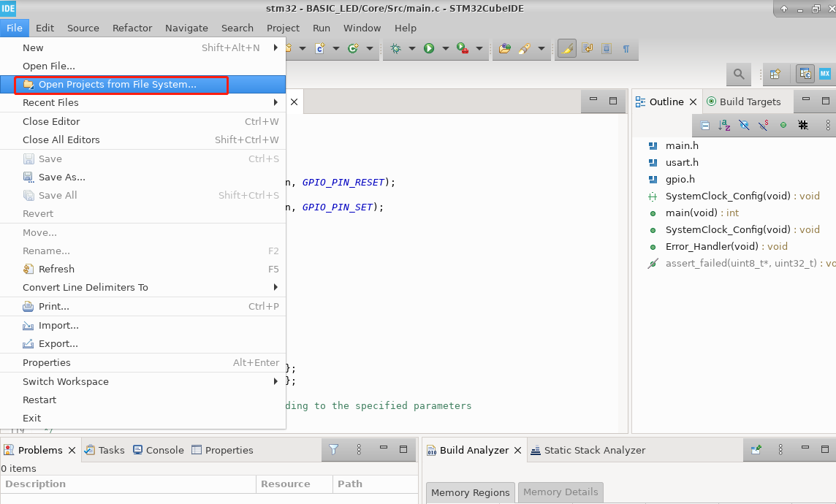836x504 pixels.
Task: Choose Export... in the File menu
Action: tap(143, 343)
